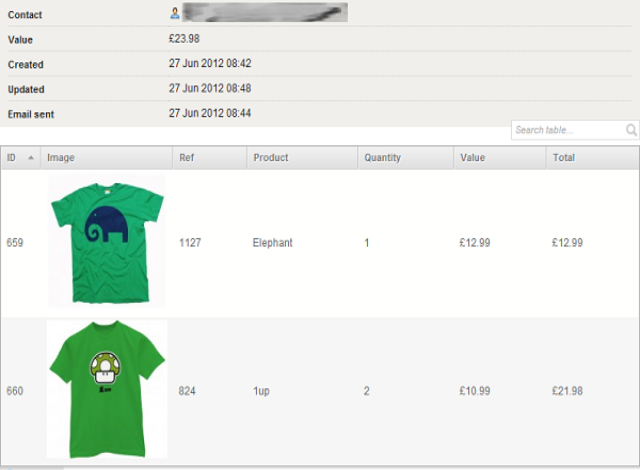Sort by the Total column header
This screenshot has width=640, height=470.
tap(563, 158)
